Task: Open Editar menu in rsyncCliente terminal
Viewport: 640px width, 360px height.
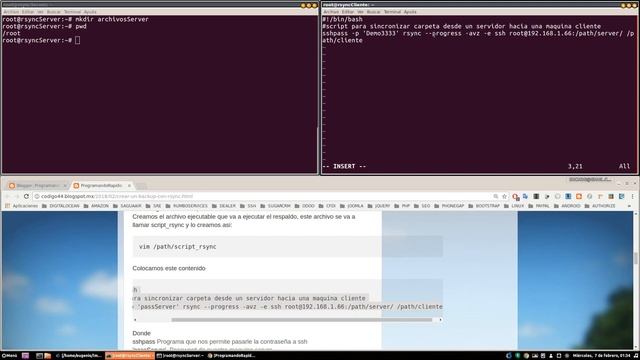Action: click(348, 12)
